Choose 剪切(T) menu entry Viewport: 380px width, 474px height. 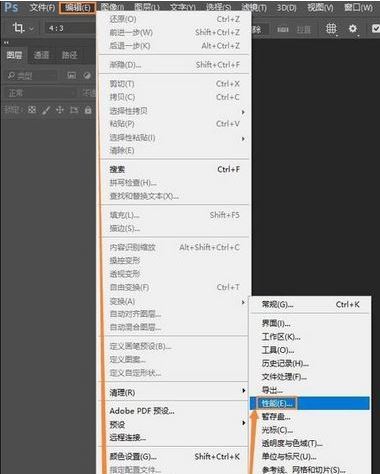coord(174,84)
